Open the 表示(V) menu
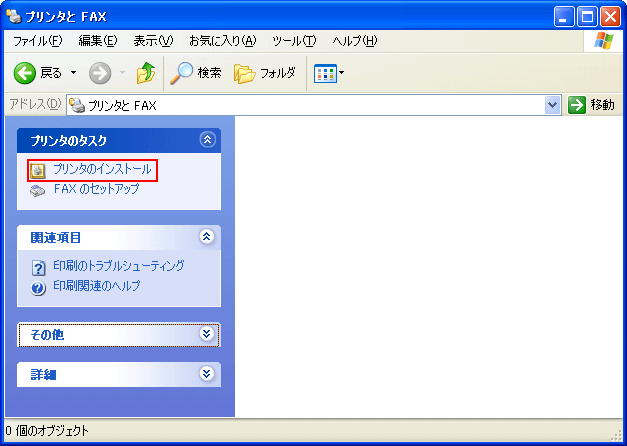Viewport: 627px width, 446px height. pos(153,41)
